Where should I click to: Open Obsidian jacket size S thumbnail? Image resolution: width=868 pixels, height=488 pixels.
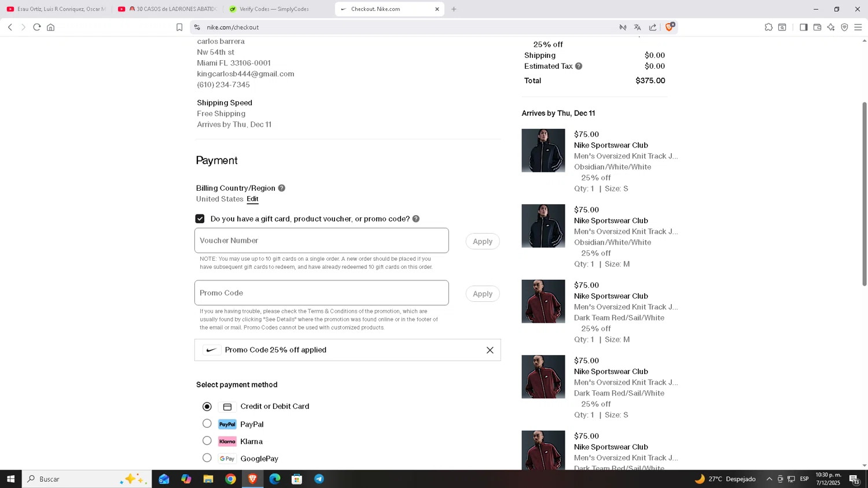543,150
